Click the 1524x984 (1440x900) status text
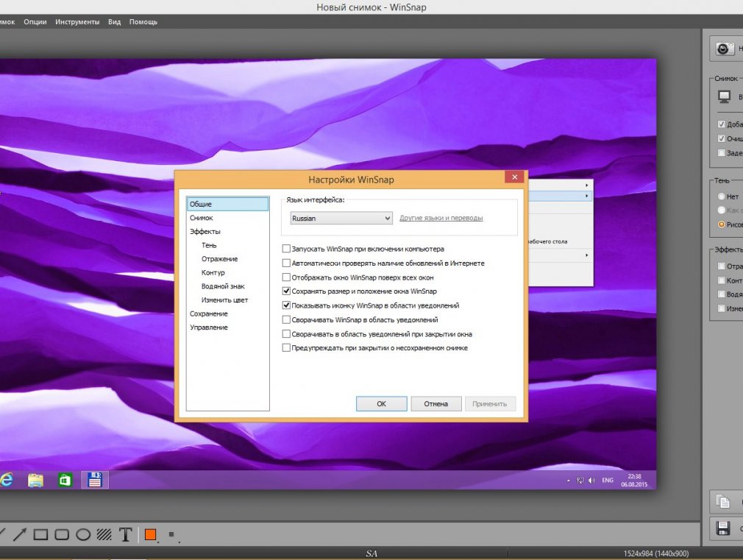Image resolution: width=743 pixels, height=560 pixels. click(655, 553)
